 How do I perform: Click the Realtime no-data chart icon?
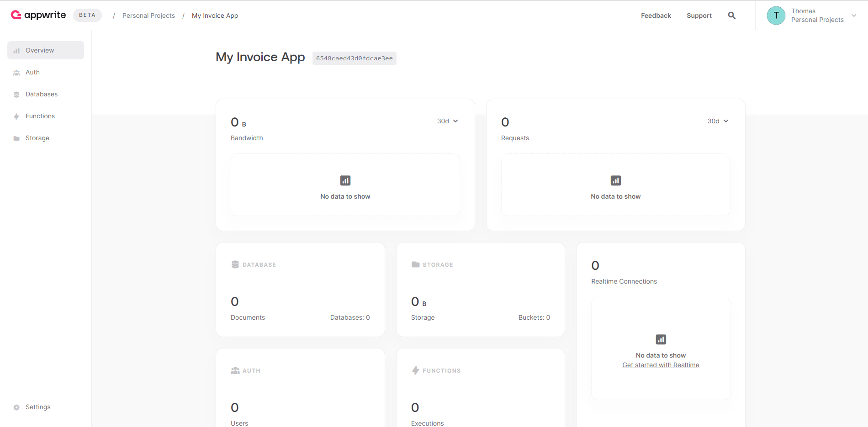(x=661, y=339)
